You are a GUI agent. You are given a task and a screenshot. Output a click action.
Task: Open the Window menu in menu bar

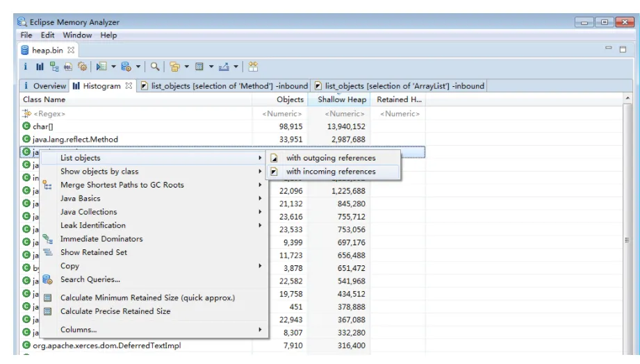[x=77, y=35]
